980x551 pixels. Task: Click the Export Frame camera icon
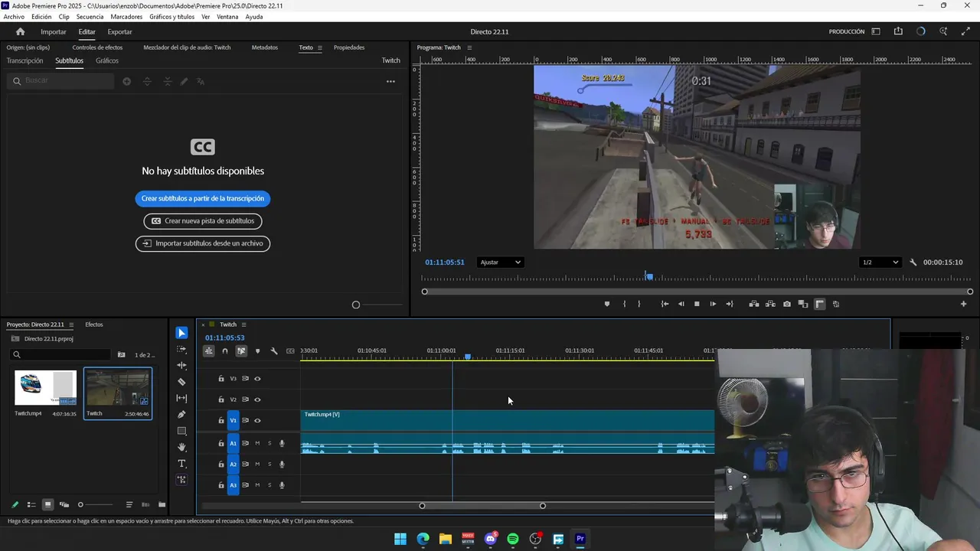tap(786, 304)
